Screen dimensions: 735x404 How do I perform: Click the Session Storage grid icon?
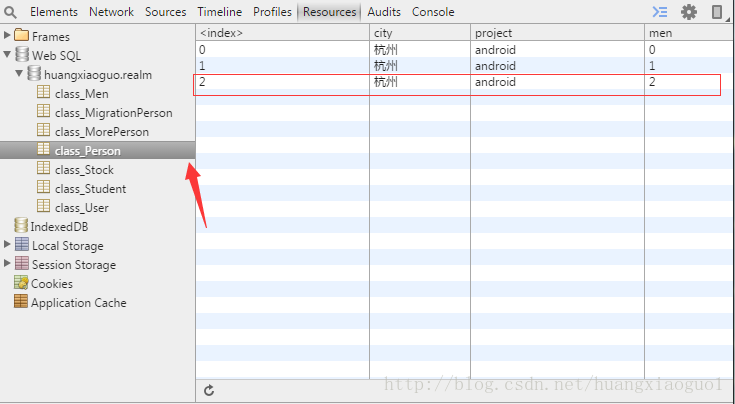point(22,263)
